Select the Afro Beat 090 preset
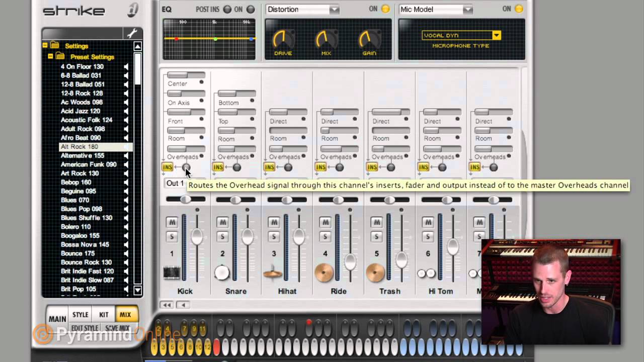The width and height of the screenshot is (644, 362). (x=80, y=138)
